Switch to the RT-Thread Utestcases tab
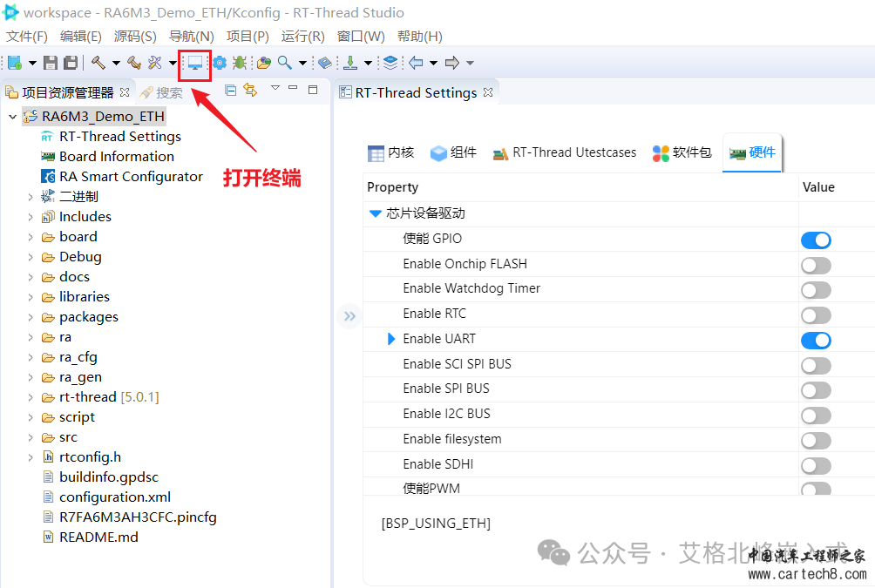This screenshot has width=875, height=588. point(565,152)
